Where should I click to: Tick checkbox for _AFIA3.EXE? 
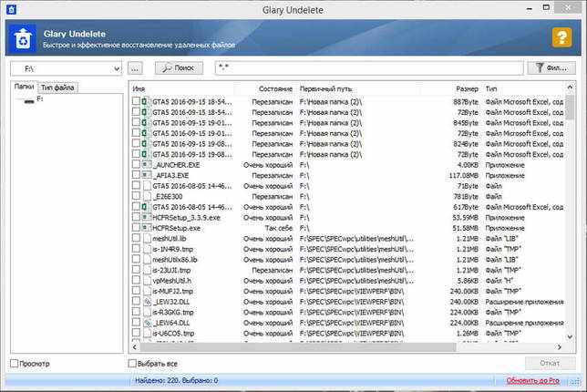[136, 174]
